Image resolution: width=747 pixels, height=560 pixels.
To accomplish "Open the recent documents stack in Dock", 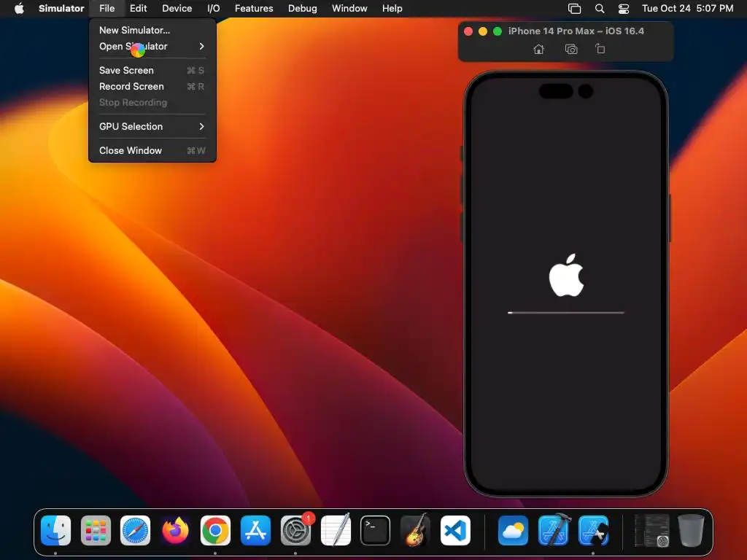I will (651, 530).
